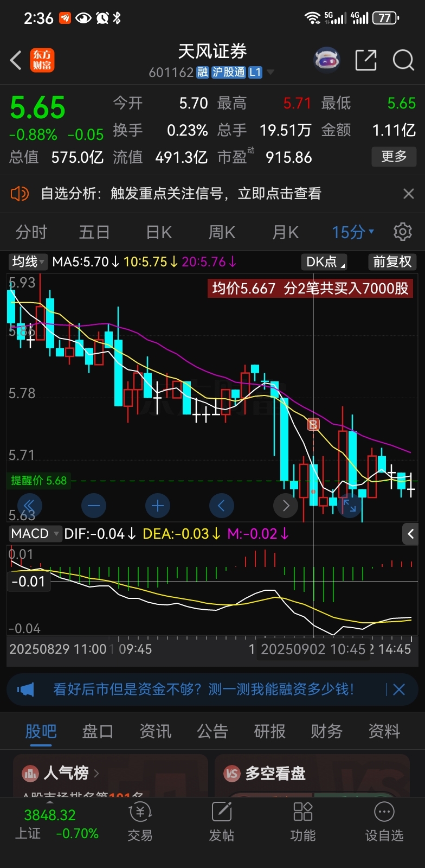Switch the 前复权 adjustment option
Image resolution: width=425 pixels, height=868 pixels.
point(392,262)
